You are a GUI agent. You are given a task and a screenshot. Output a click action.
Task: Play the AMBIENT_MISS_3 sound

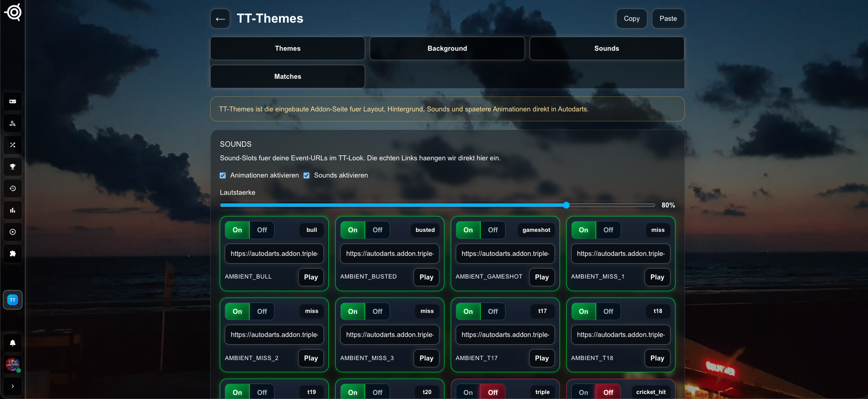pyautogui.click(x=426, y=358)
